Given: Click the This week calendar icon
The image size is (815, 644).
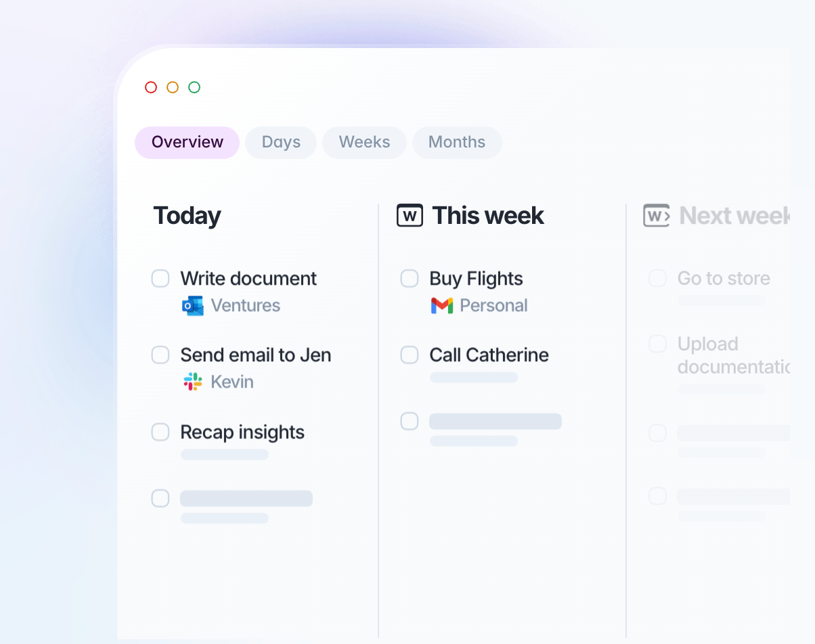Looking at the screenshot, I should [410, 216].
